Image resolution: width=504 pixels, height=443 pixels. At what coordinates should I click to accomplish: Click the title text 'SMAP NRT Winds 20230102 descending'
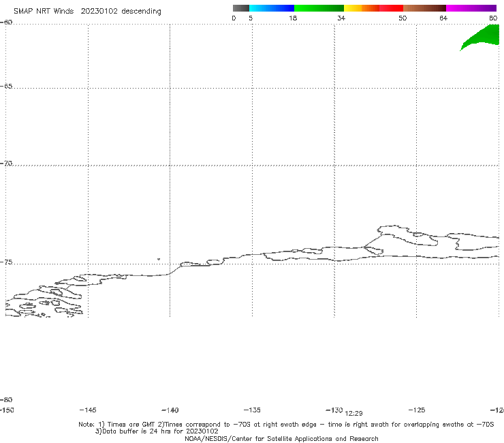[87, 12]
